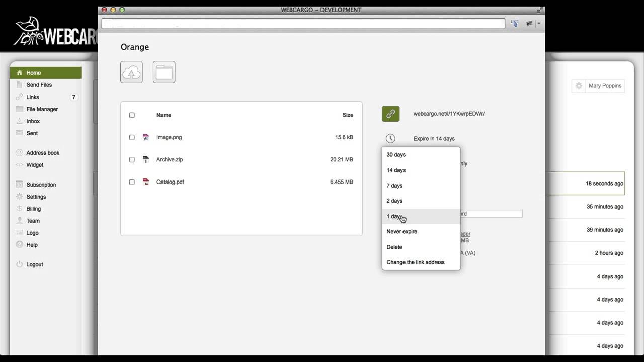Select Delete from the expiration menu
Image resolution: width=644 pixels, height=362 pixels.
pyautogui.click(x=394, y=247)
